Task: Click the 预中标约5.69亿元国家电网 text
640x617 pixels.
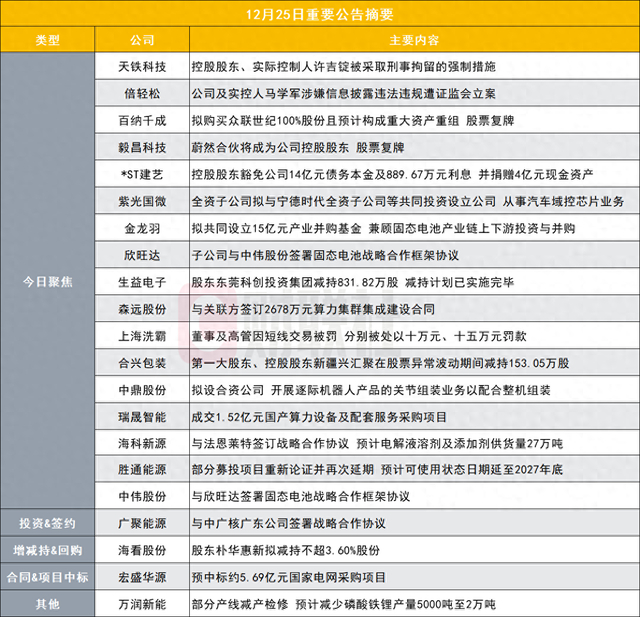Action: (x=289, y=577)
